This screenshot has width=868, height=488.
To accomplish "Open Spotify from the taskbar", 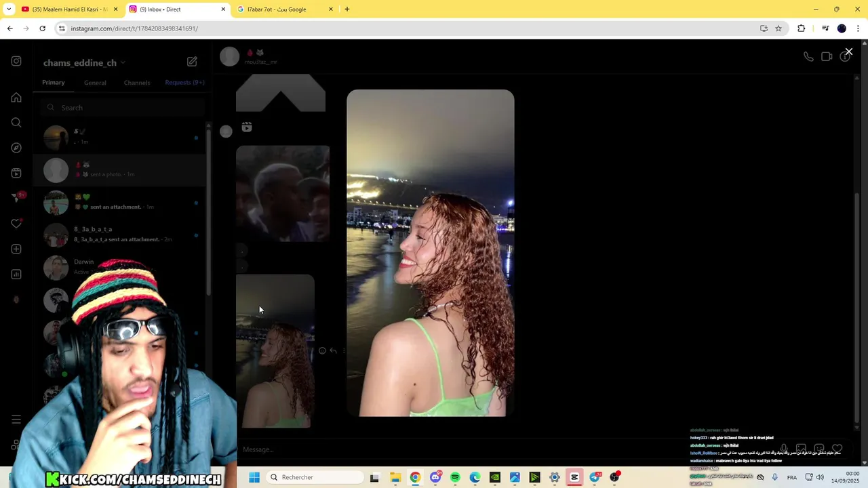I will pyautogui.click(x=455, y=477).
